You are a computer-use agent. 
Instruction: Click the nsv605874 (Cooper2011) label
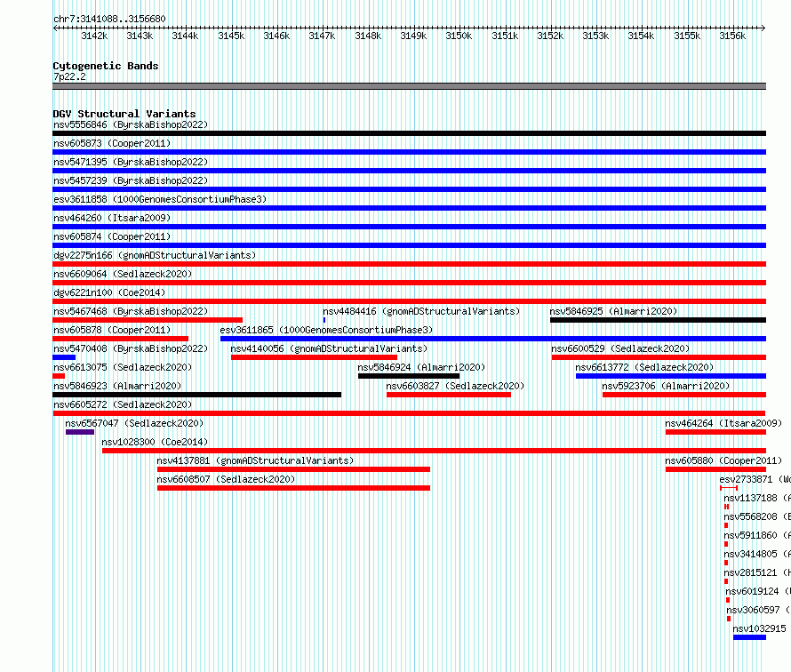[x=112, y=236]
